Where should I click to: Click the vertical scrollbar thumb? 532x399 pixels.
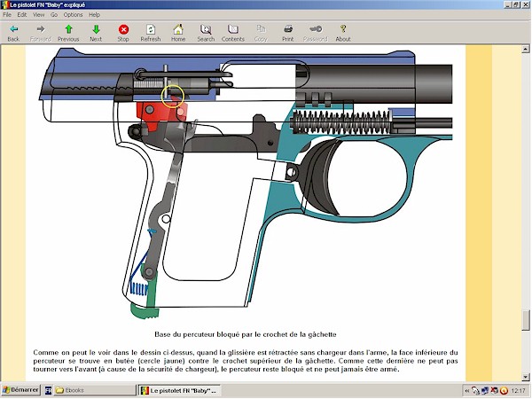click(x=526, y=320)
